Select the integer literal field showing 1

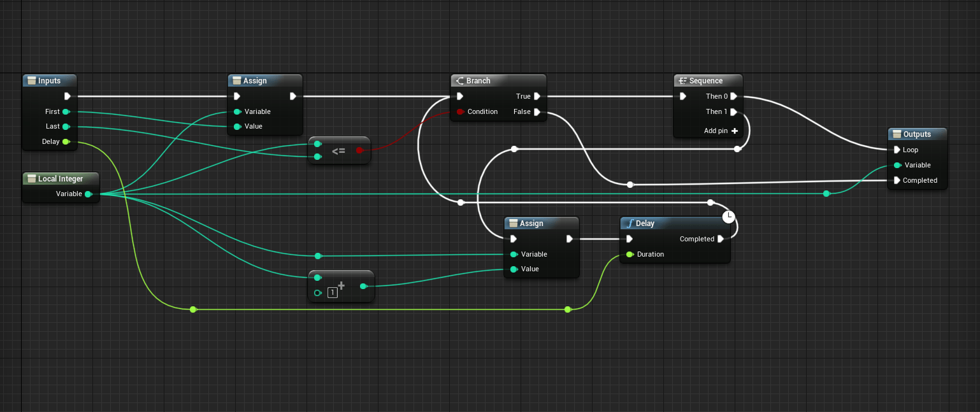click(332, 292)
